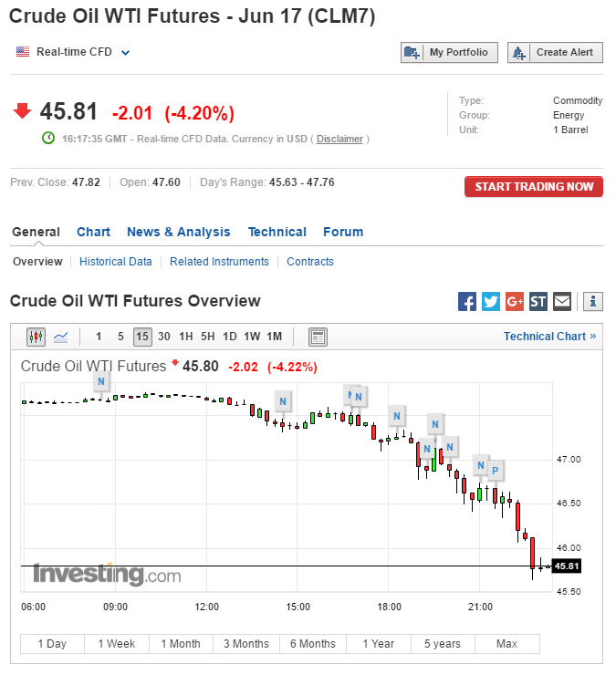Select the 1H chart interval

(186, 337)
